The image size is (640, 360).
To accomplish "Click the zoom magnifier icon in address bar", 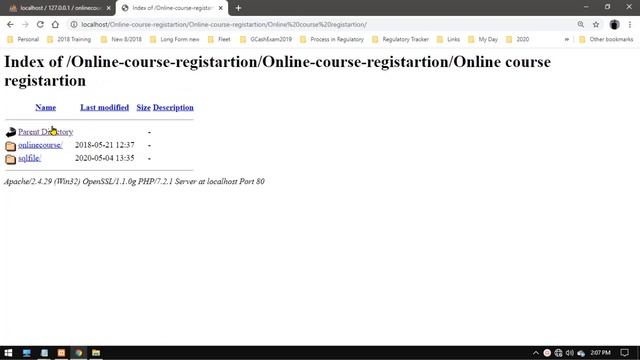I will coord(580,24).
